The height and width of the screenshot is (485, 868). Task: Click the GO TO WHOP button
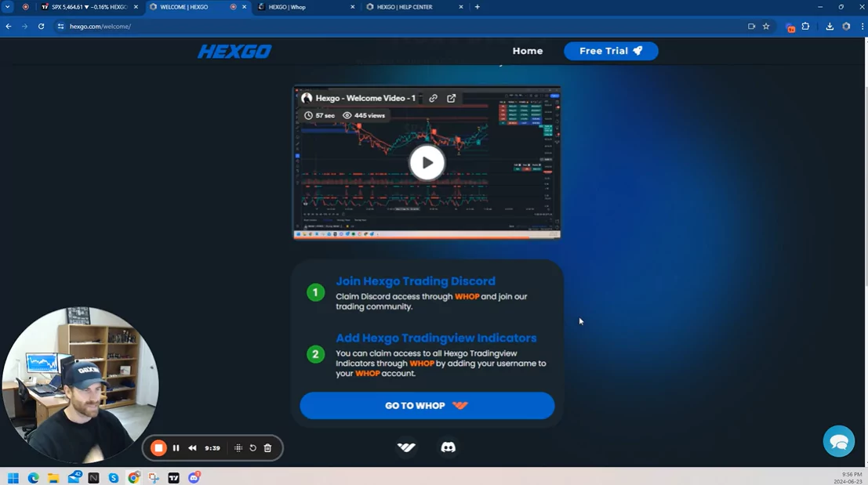(427, 406)
